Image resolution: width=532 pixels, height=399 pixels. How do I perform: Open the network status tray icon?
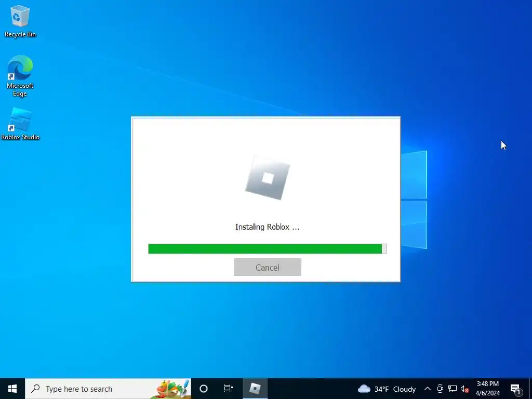point(453,389)
